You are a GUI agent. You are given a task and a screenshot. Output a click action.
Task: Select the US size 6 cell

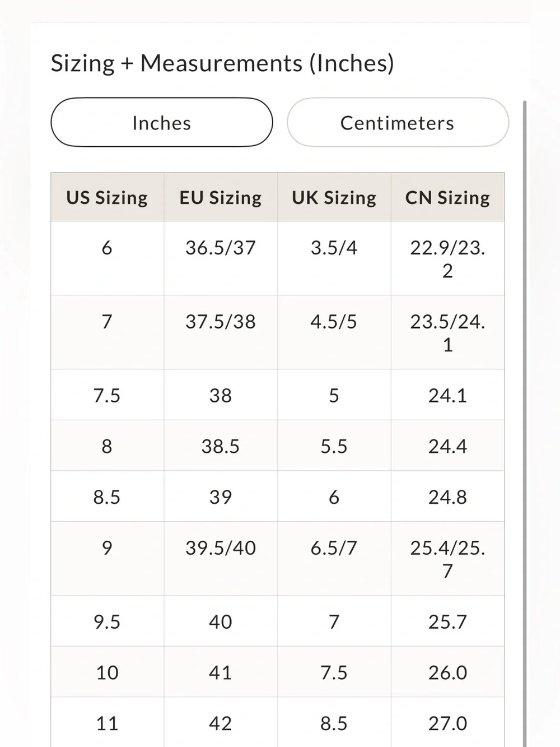[107, 258]
